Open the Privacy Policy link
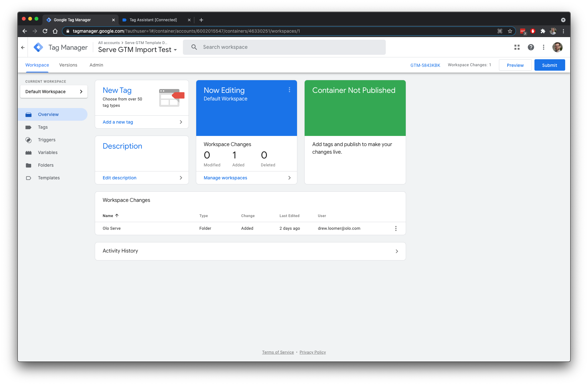This screenshot has height=385, width=588. [x=313, y=352]
